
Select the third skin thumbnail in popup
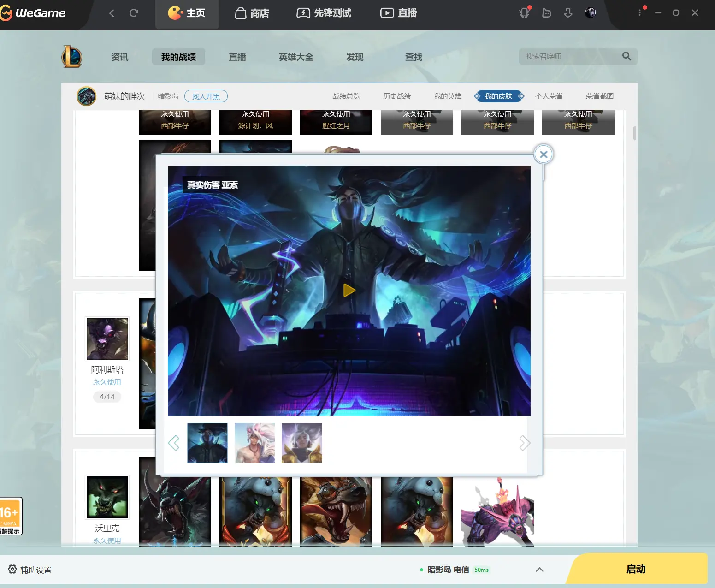[302, 443]
